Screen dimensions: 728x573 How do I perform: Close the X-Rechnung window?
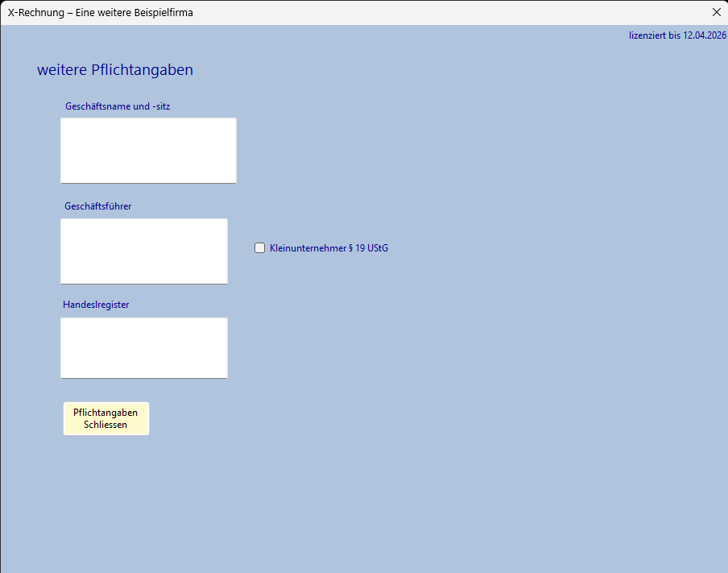[x=717, y=13]
